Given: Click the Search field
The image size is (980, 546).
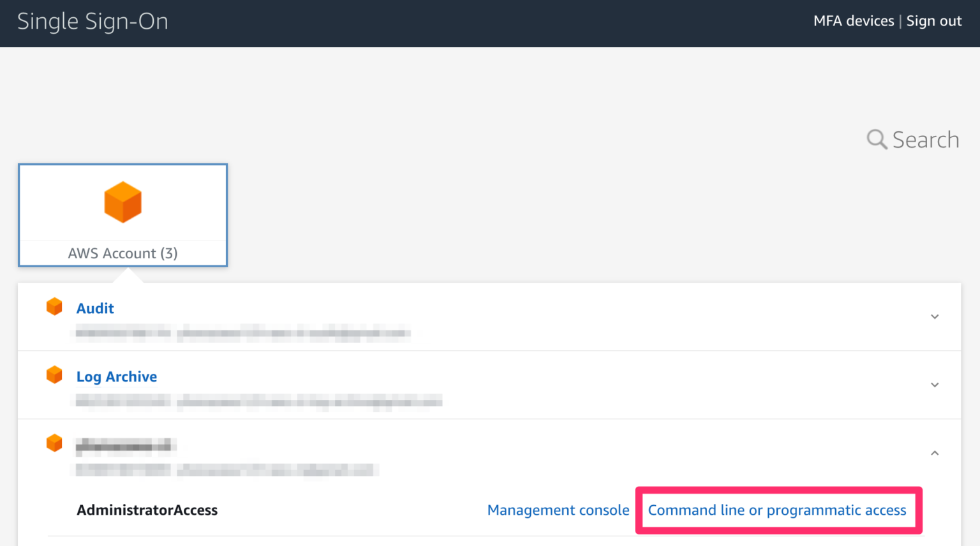Looking at the screenshot, I should tap(925, 139).
